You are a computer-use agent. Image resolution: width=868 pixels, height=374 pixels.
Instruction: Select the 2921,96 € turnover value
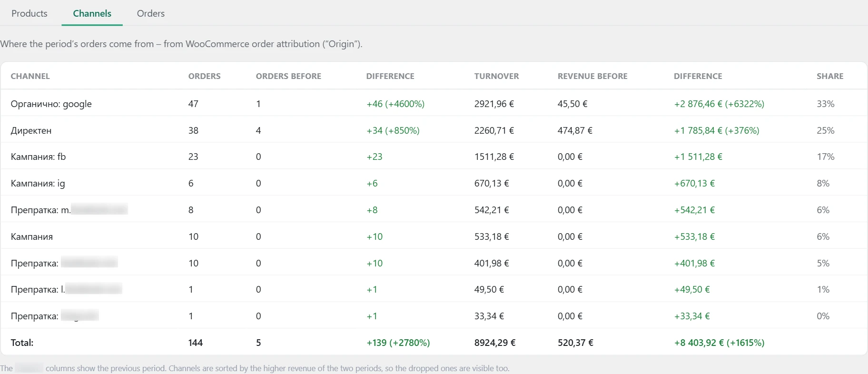[494, 104]
